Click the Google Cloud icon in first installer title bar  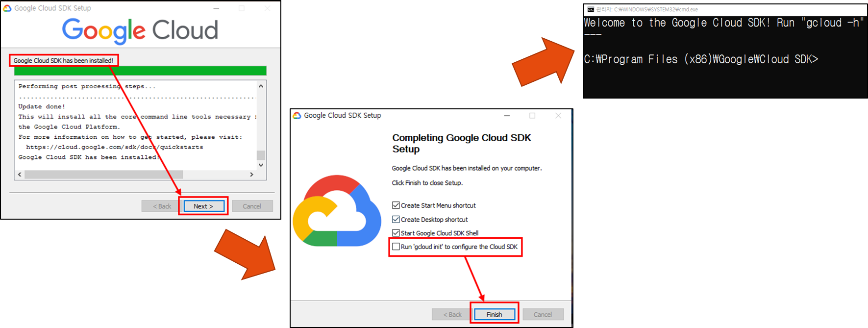click(x=7, y=8)
